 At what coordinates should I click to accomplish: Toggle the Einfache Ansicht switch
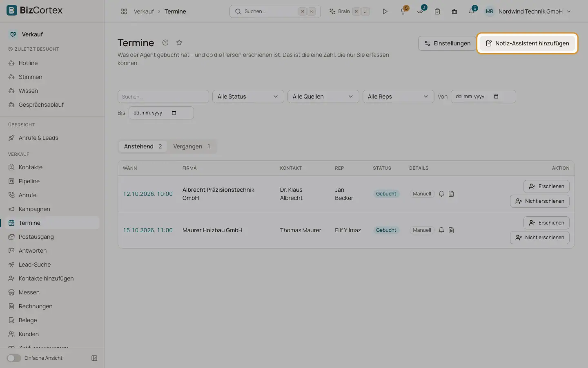pyautogui.click(x=14, y=358)
